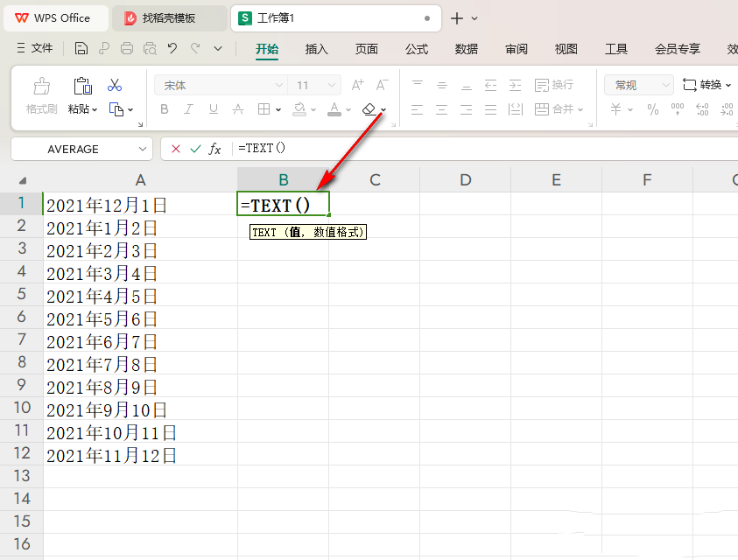Click the Select All corner triangle

[x=22, y=181]
